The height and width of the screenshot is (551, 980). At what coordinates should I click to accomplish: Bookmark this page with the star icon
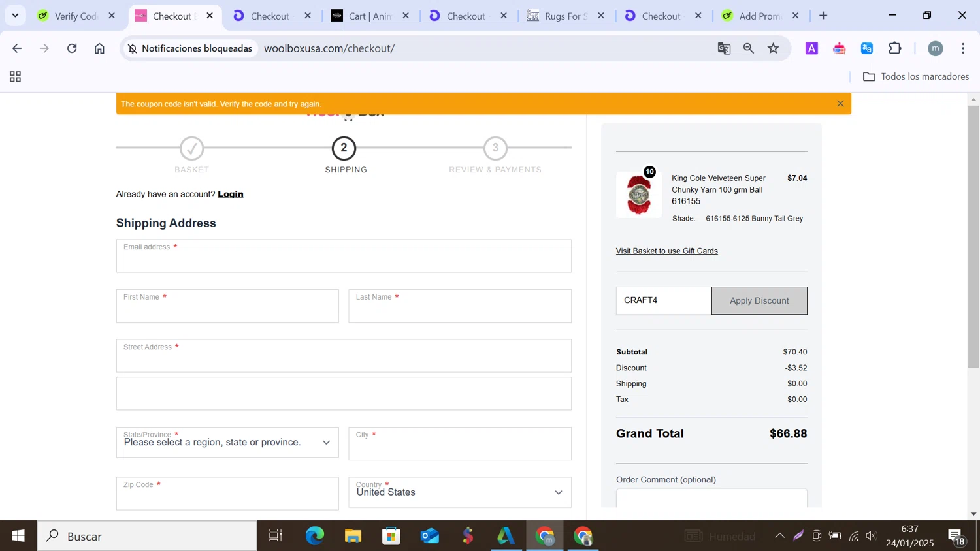click(774, 48)
